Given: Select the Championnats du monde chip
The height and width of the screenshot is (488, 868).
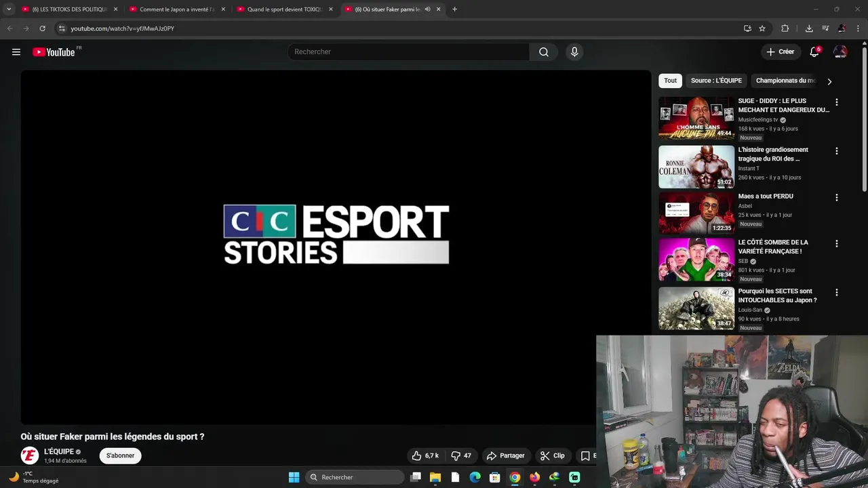Looking at the screenshot, I should 785,81.
